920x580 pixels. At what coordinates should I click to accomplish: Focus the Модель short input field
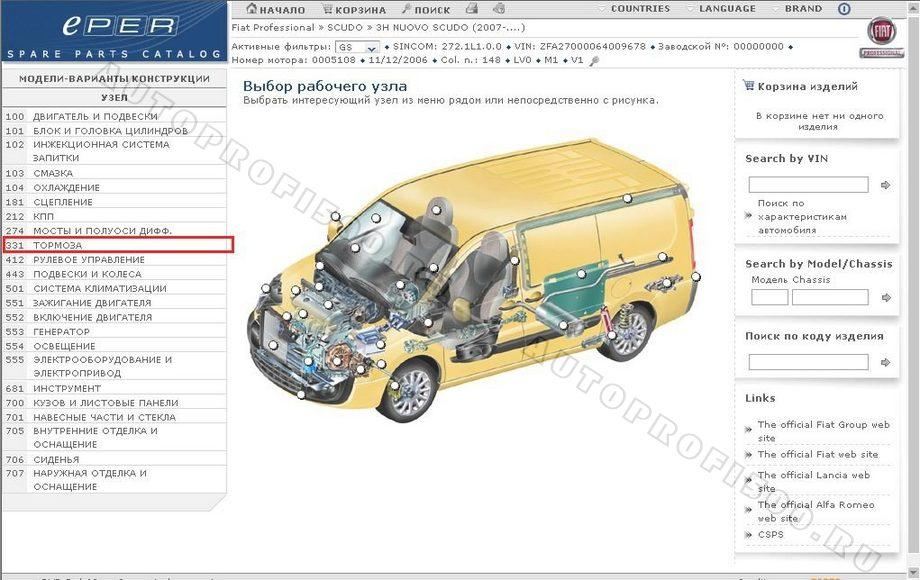point(769,297)
